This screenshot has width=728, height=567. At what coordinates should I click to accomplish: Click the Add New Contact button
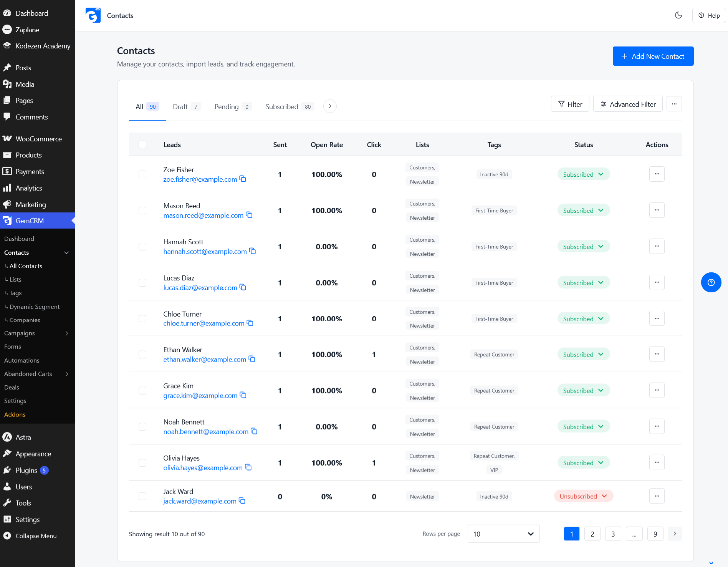[x=653, y=56]
